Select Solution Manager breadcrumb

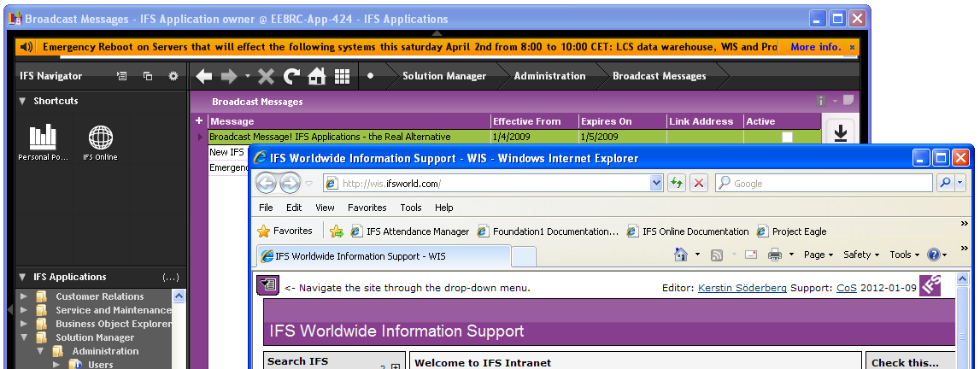[443, 76]
